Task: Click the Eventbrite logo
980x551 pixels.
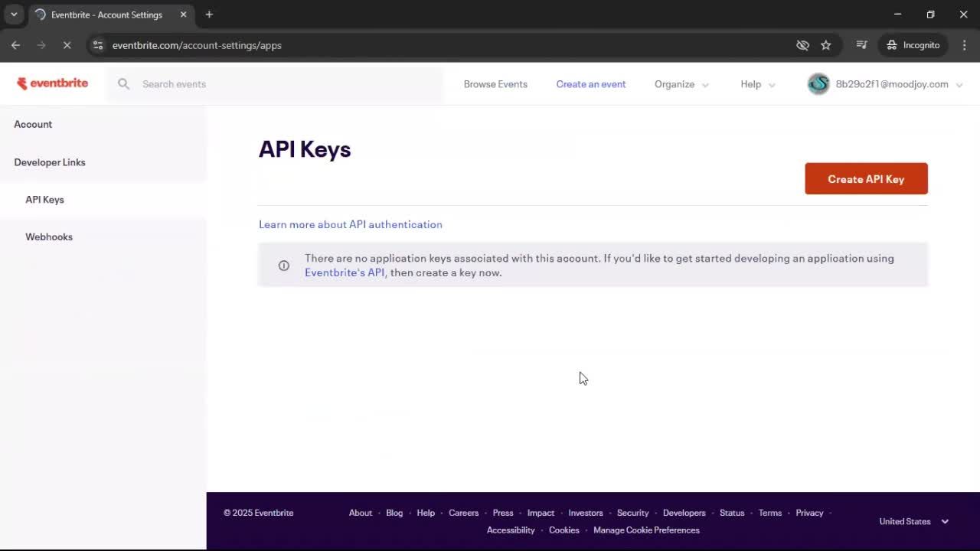Action: [52, 83]
